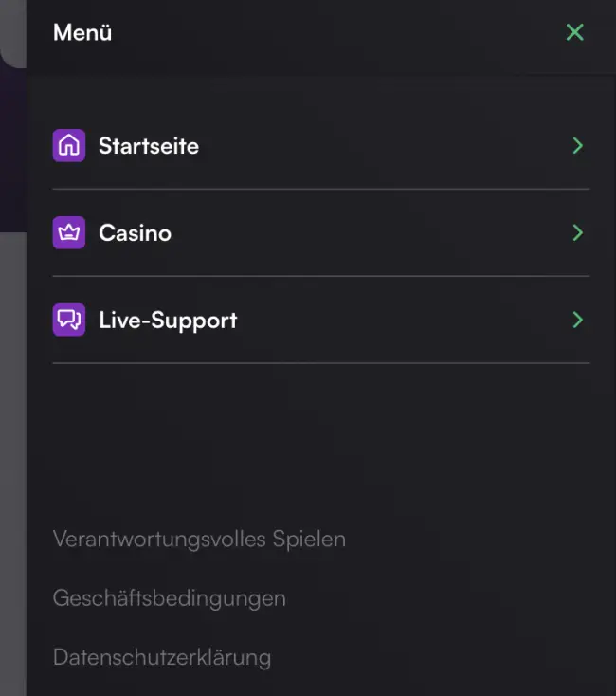The image size is (616, 696).
Task: Click the chat bubbles icon beside Live-Support
Action: coord(69,320)
